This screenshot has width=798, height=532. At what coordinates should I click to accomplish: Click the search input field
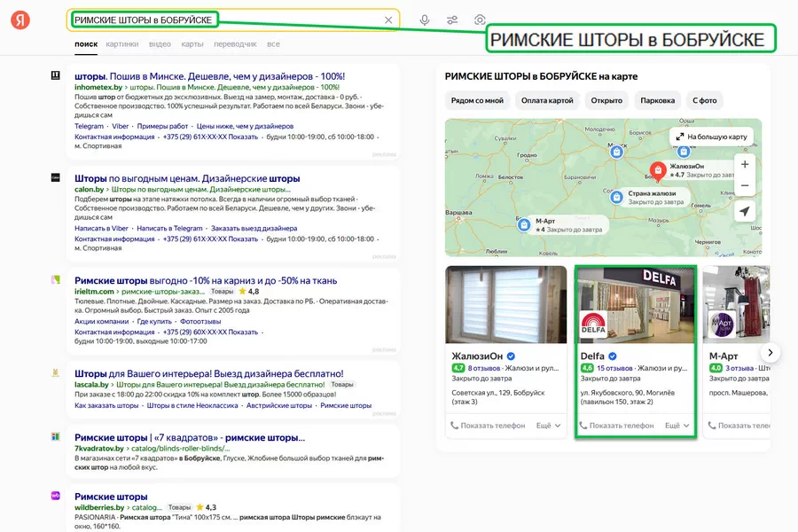tap(233, 20)
